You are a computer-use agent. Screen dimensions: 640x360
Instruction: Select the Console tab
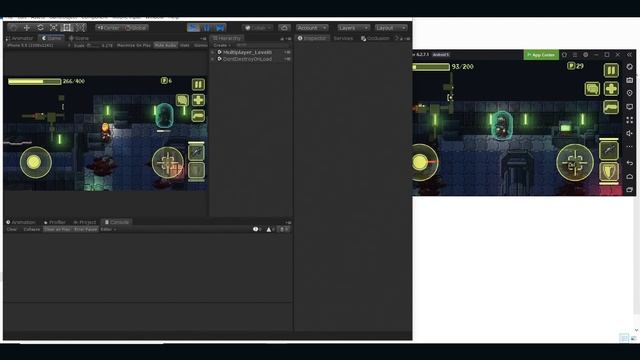[x=116, y=222]
